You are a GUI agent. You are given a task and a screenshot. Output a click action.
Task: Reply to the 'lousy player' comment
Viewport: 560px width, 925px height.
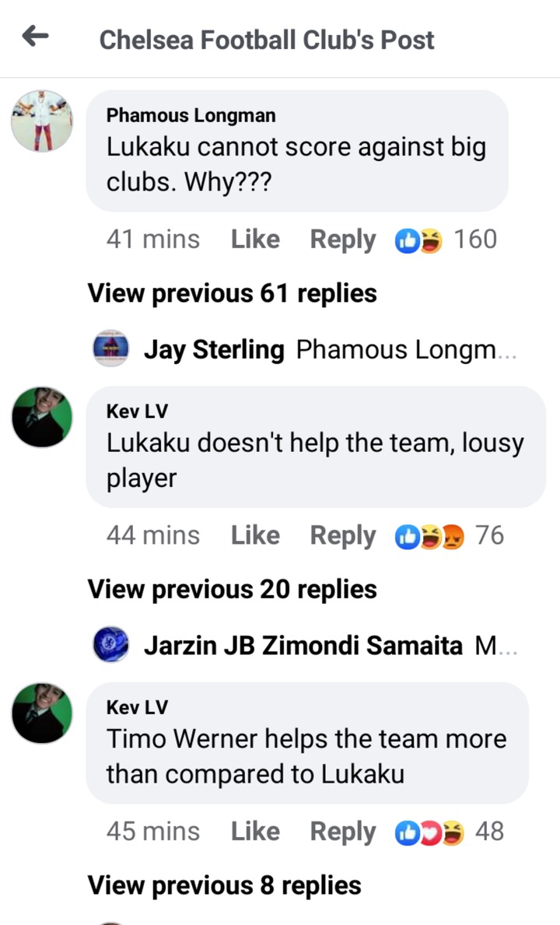tap(342, 536)
